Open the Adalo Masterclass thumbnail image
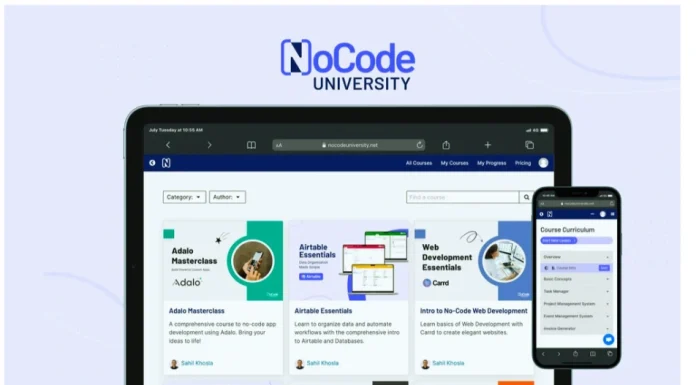The width and height of the screenshot is (696, 385). point(223,261)
